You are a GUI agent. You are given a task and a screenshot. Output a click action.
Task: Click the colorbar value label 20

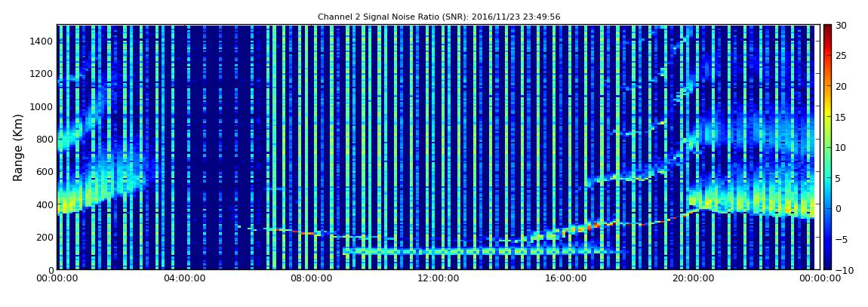(x=842, y=86)
